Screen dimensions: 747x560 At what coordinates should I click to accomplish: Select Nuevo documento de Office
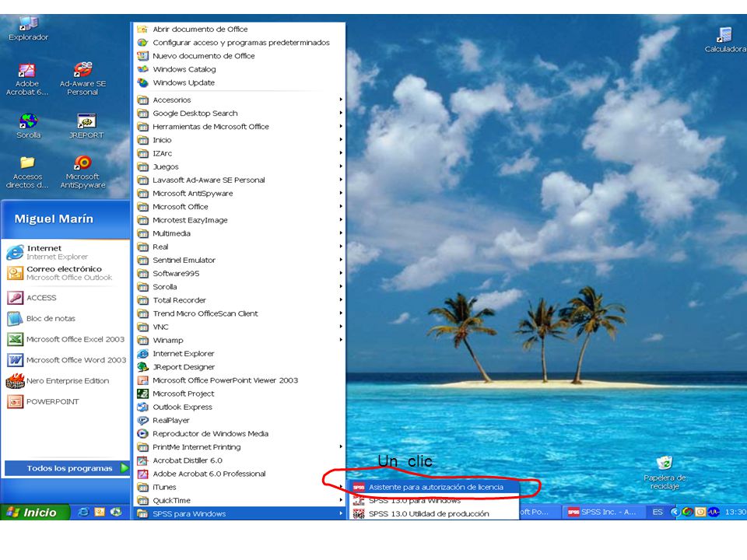pos(240,56)
